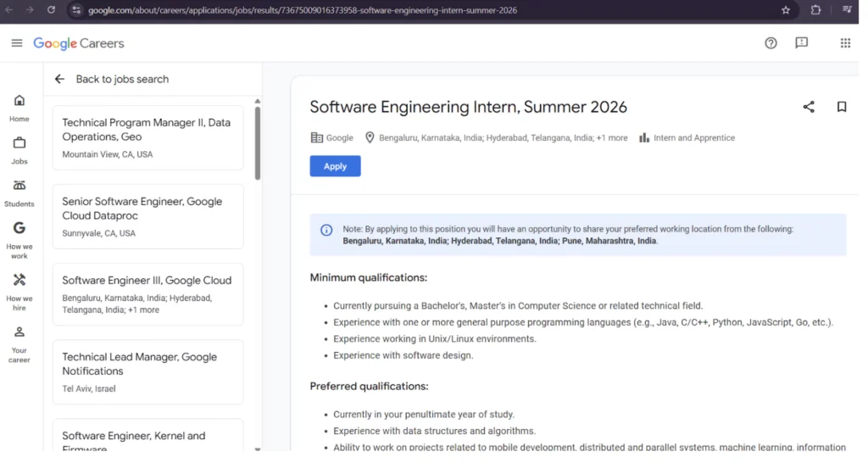Open the Google apps grid
This screenshot has height=463, width=868.
coord(845,43)
